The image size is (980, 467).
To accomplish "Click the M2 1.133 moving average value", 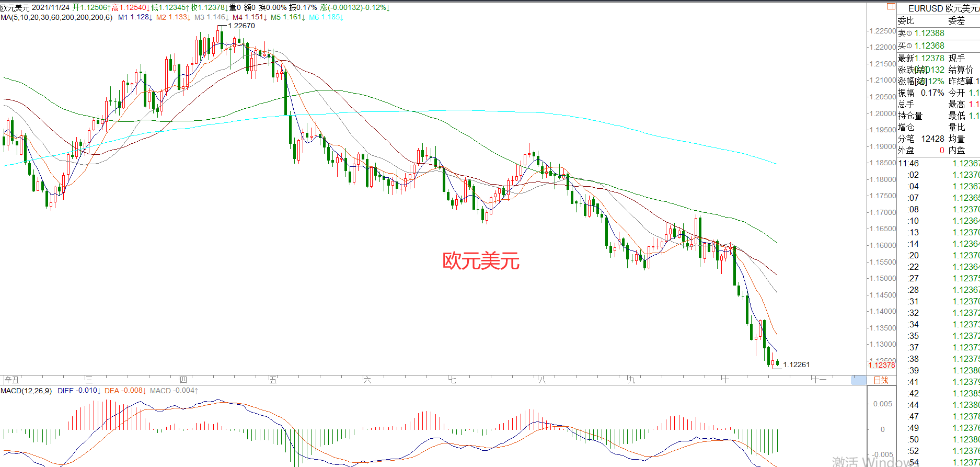I will click(173, 17).
